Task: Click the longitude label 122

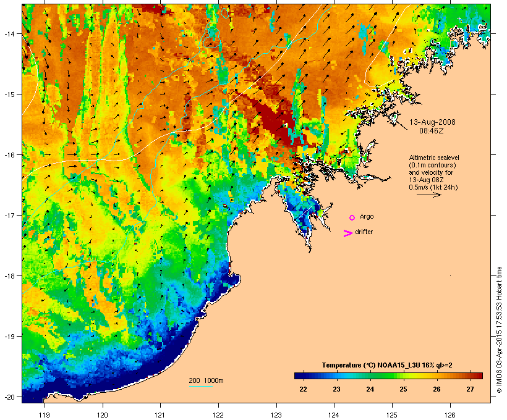Action: pyautogui.click(x=218, y=415)
